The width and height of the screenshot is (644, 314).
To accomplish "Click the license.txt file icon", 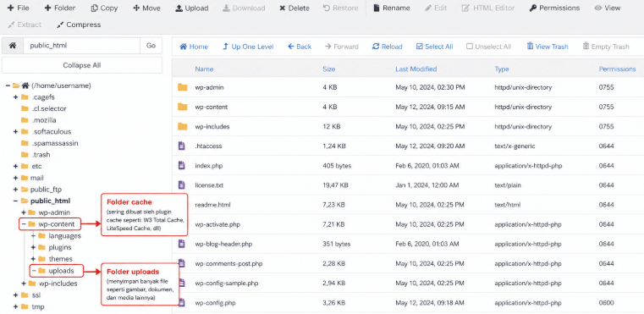I will (x=182, y=185).
